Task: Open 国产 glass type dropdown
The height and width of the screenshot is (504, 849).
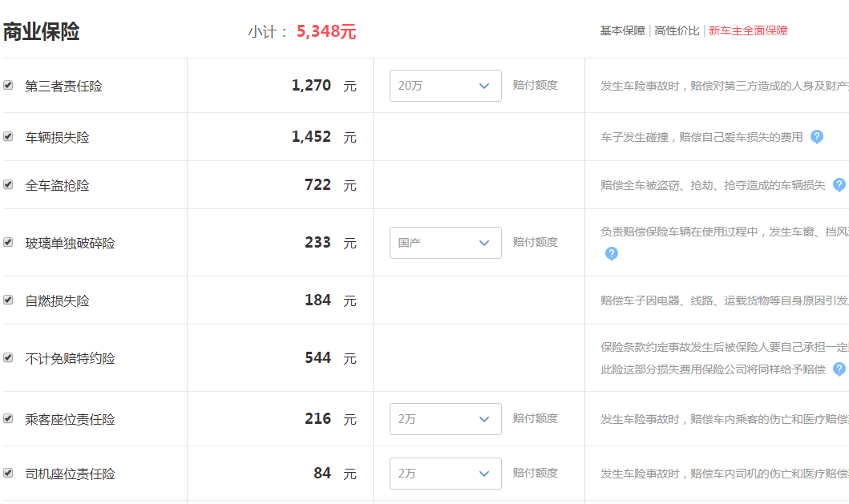Action: click(445, 243)
